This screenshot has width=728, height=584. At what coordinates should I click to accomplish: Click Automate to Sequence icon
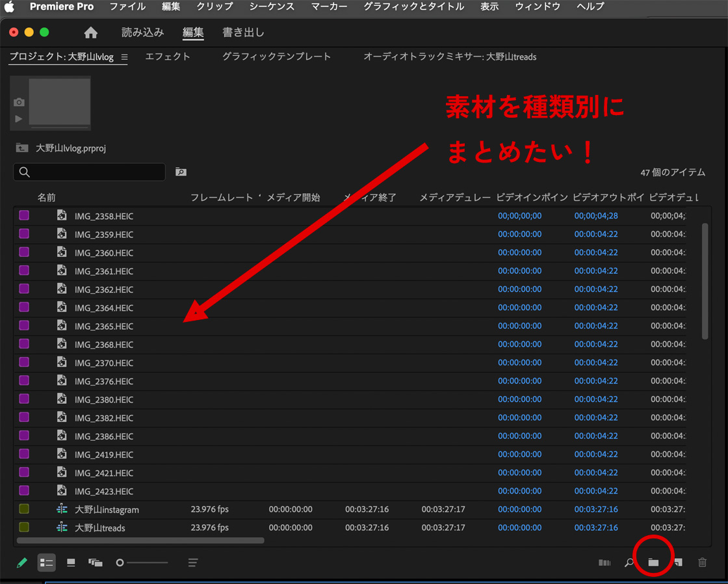coord(604,563)
